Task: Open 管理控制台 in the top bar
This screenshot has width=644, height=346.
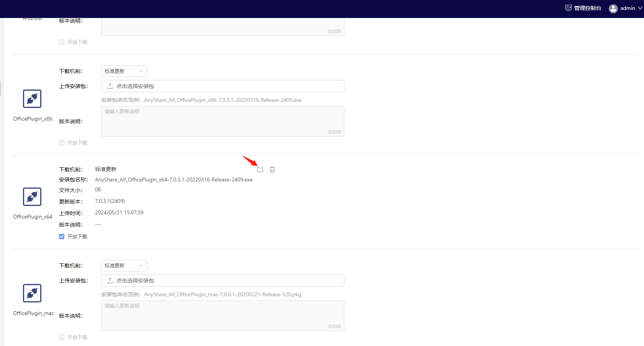Action: (x=588, y=8)
